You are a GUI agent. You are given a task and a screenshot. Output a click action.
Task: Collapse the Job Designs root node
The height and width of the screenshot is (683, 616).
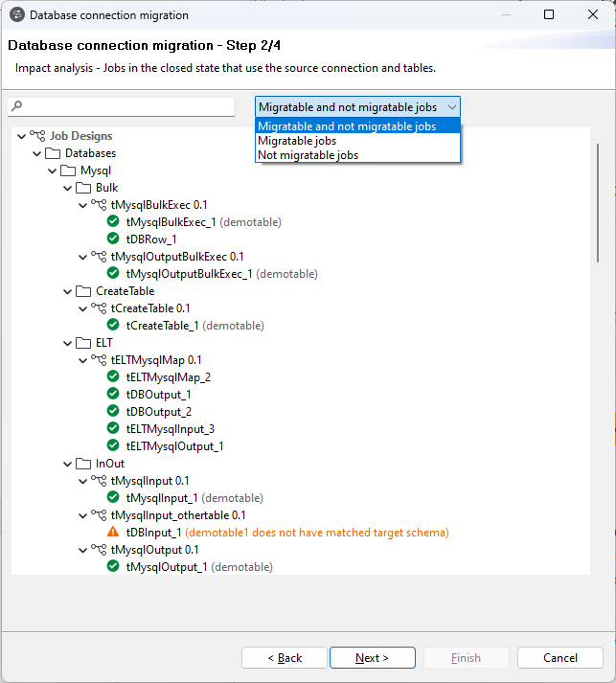point(21,137)
